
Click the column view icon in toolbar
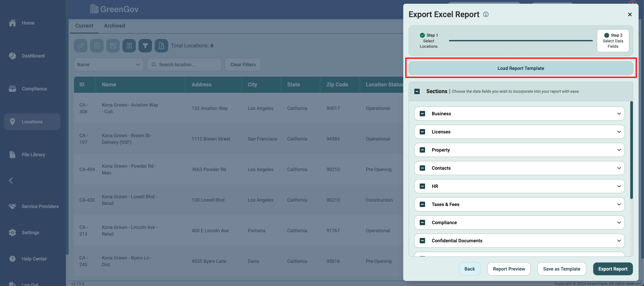[129, 46]
